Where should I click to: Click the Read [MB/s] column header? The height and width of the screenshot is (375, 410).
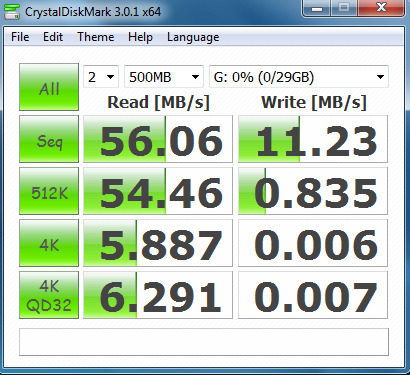tap(158, 102)
